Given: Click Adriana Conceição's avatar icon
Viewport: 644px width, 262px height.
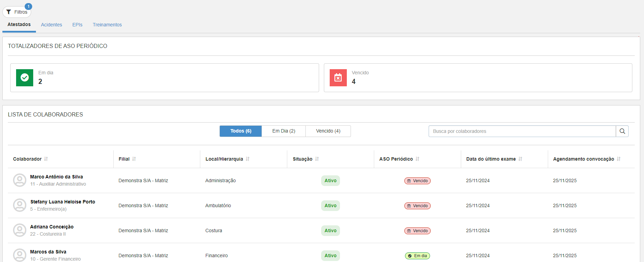Looking at the screenshot, I should pyautogui.click(x=20, y=230).
